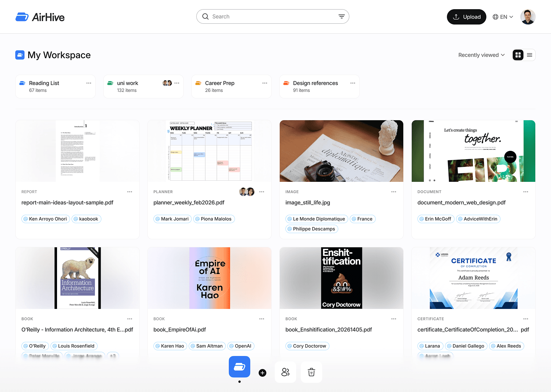Click the Mark Jomari tag
The height and width of the screenshot is (392, 551).
pos(173,219)
